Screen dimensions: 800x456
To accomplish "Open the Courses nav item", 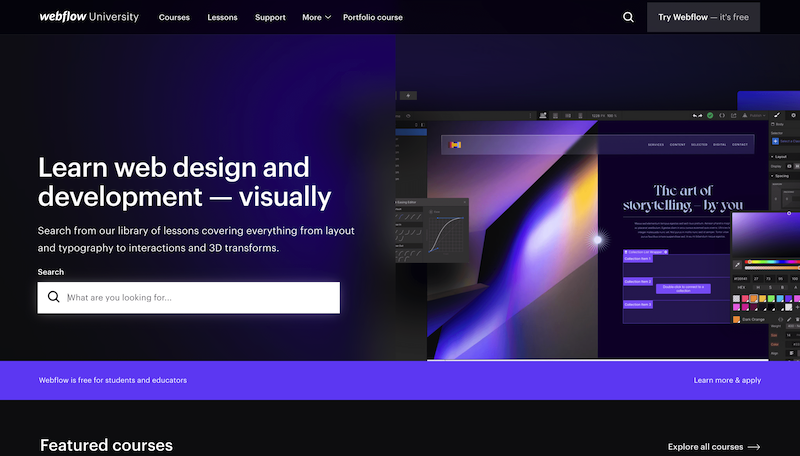I will [x=174, y=17].
